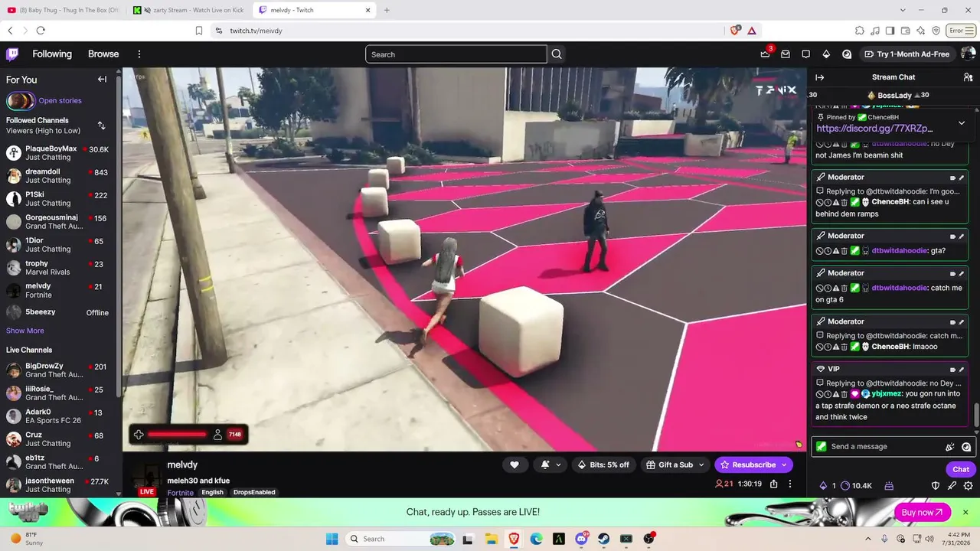Open File Explorer from the taskbar
Screen dimensions: 980x551
pyautogui.click(x=491, y=539)
